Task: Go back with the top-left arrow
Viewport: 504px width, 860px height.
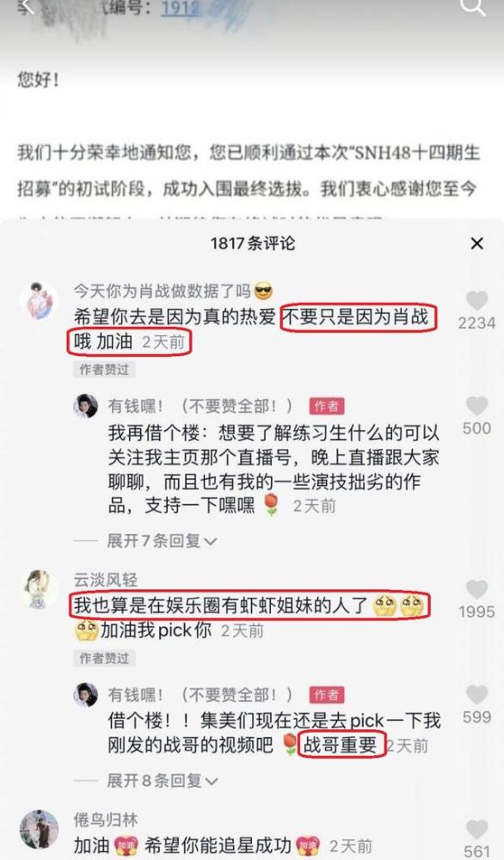Action: (x=27, y=7)
